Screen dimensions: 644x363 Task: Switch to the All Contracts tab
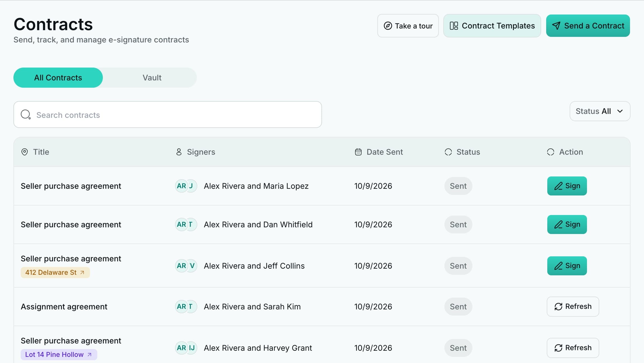click(x=58, y=78)
